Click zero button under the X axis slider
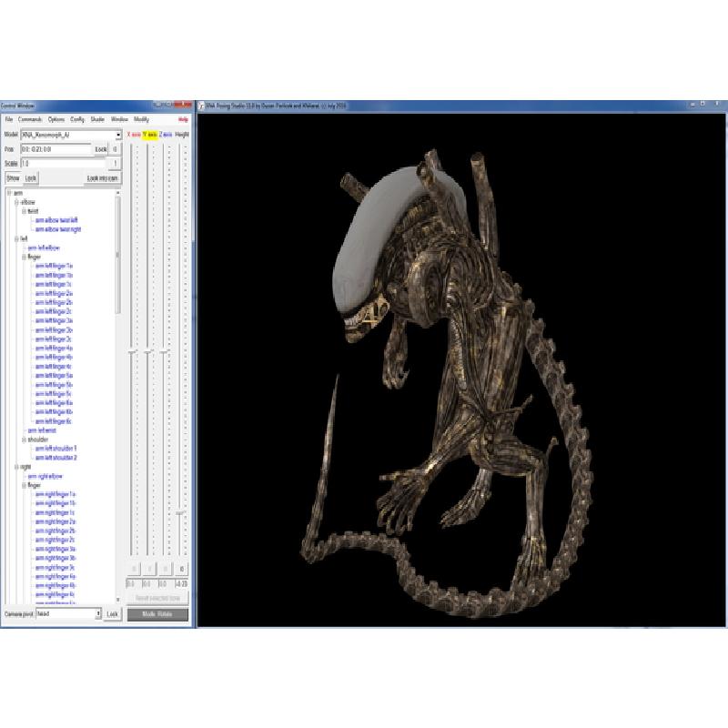Viewport: 728px width, 728px height. [134, 569]
